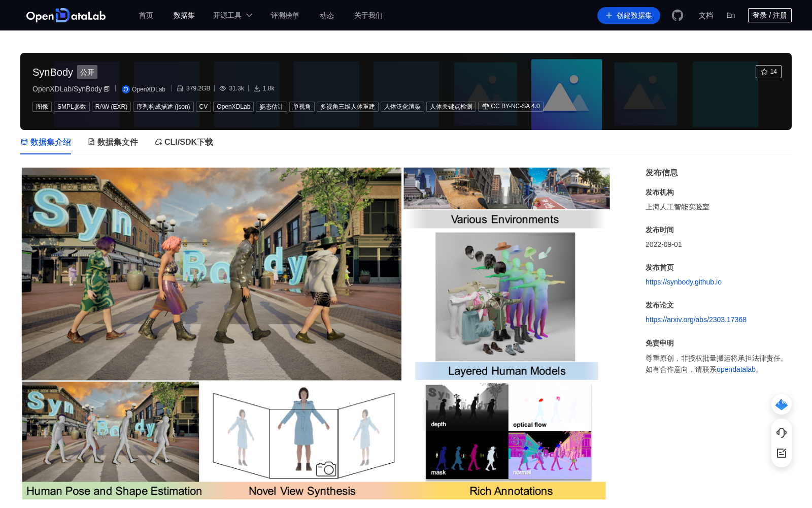Open the blue bird floating icon

click(782, 404)
